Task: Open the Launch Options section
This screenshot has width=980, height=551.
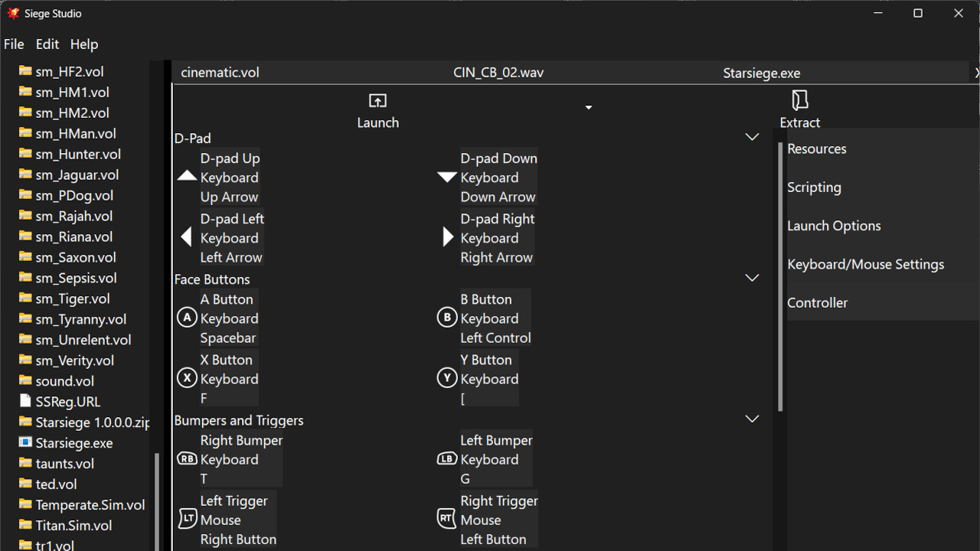Action: pyautogui.click(x=834, y=226)
